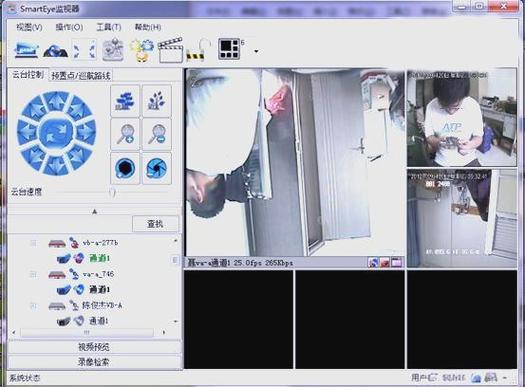The width and height of the screenshot is (525, 387).
Task: Click the window icon in the main video's status bar
Action: pos(396,262)
